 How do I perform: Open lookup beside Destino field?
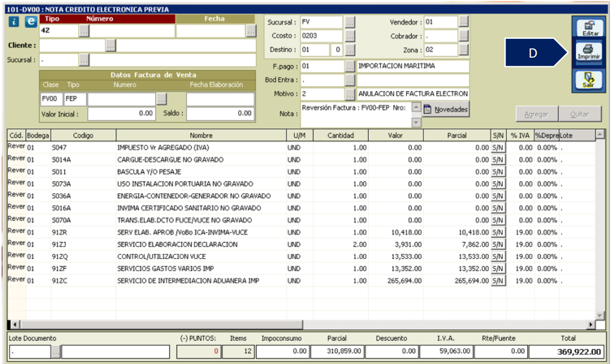coord(350,50)
